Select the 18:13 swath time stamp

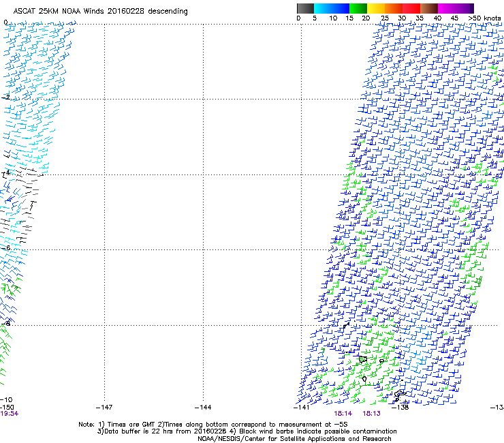click(372, 414)
